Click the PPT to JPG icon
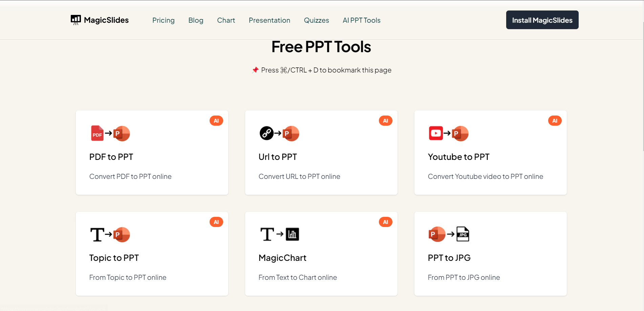Viewport: 644px width, 311px height. point(449,234)
